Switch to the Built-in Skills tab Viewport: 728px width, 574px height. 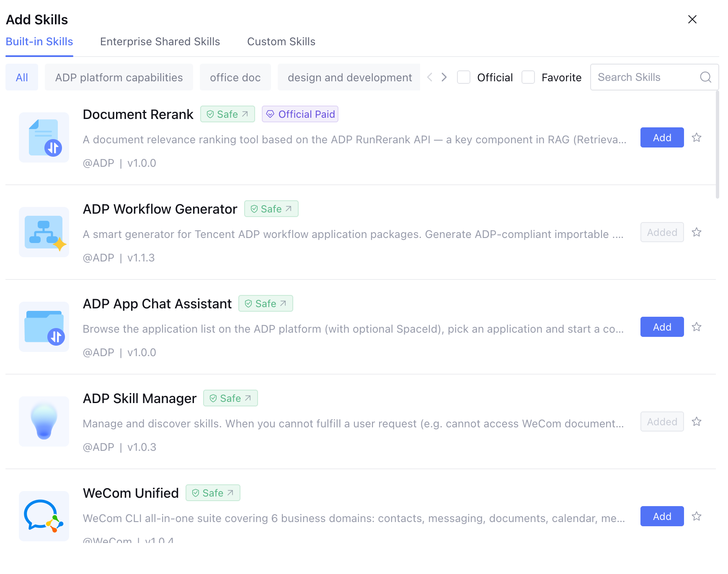point(39,42)
